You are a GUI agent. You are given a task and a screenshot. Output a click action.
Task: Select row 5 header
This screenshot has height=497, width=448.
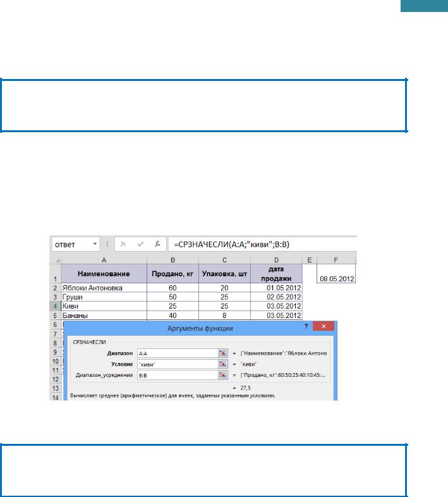[56, 316]
